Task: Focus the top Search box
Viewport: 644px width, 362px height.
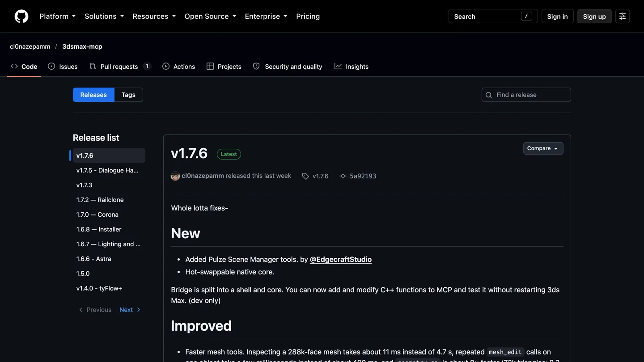Action: [x=493, y=16]
